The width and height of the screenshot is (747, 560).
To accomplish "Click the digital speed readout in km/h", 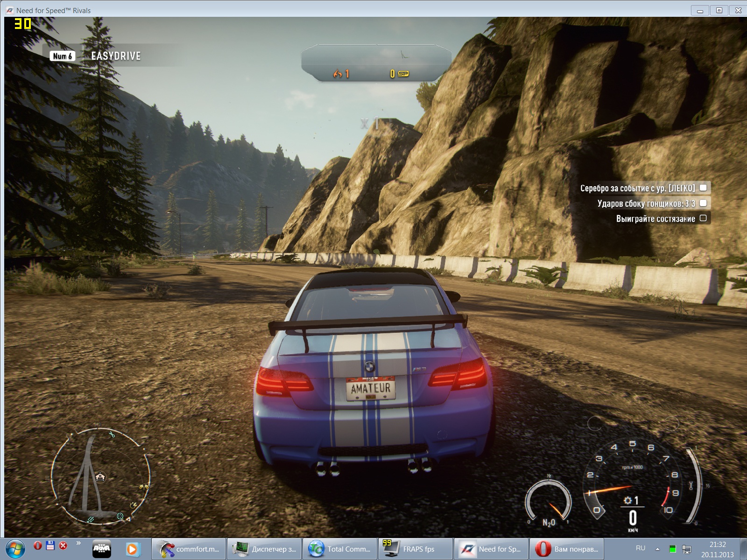I will click(633, 518).
